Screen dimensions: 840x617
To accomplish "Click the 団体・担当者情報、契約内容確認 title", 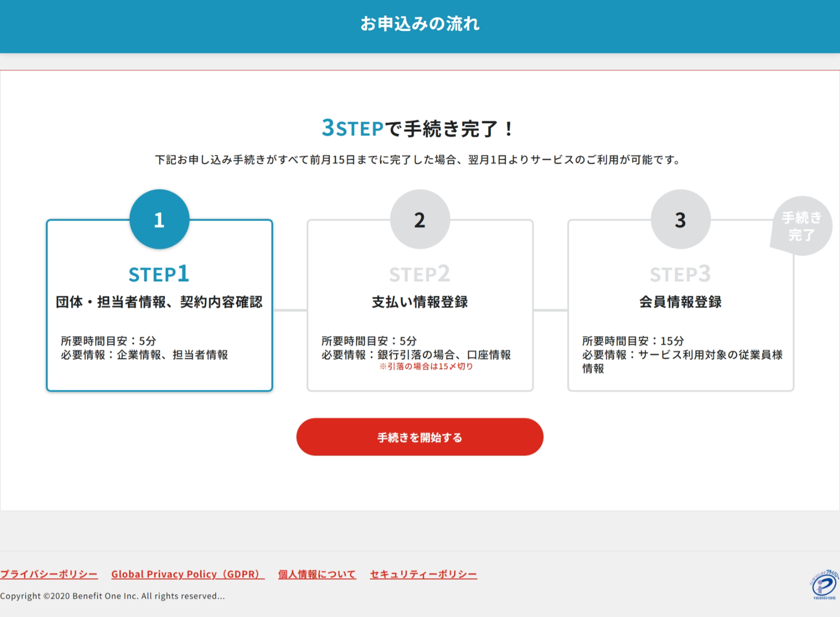I will click(x=159, y=302).
